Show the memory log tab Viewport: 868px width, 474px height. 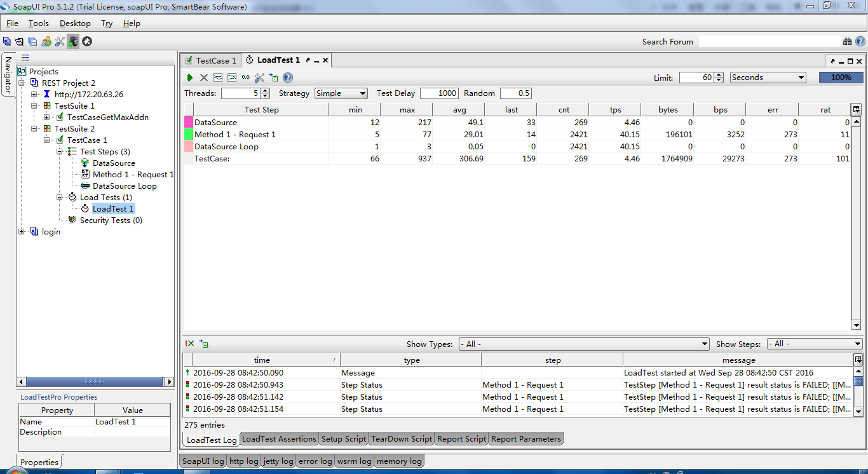click(398, 461)
